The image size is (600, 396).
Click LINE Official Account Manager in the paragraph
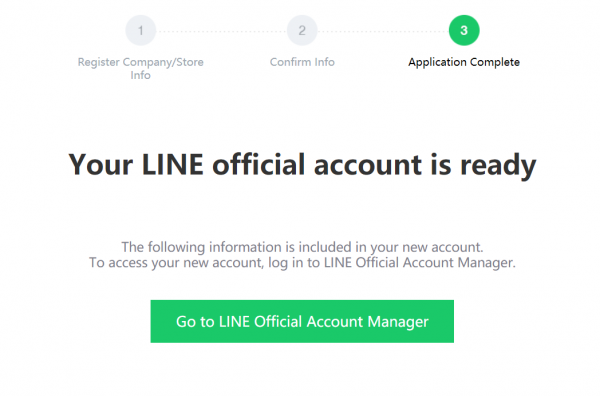tap(420, 263)
